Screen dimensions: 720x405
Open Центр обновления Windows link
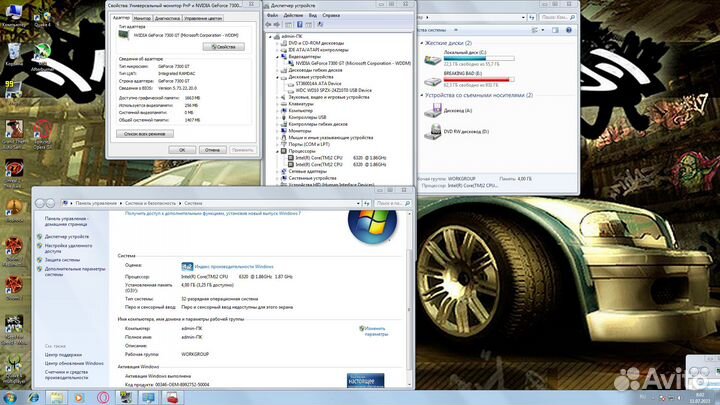point(74,363)
